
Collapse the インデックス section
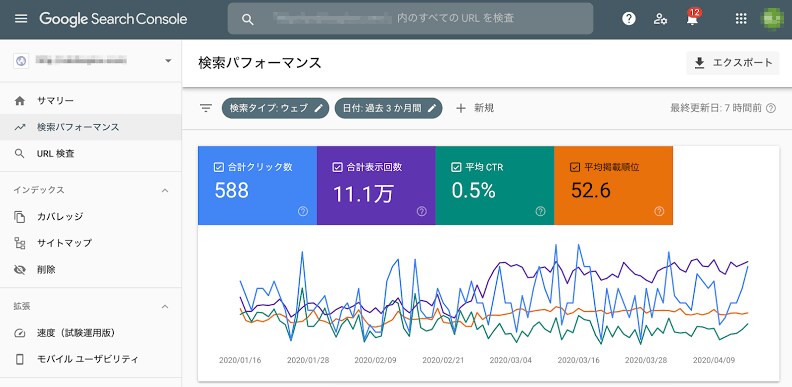coord(165,190)
